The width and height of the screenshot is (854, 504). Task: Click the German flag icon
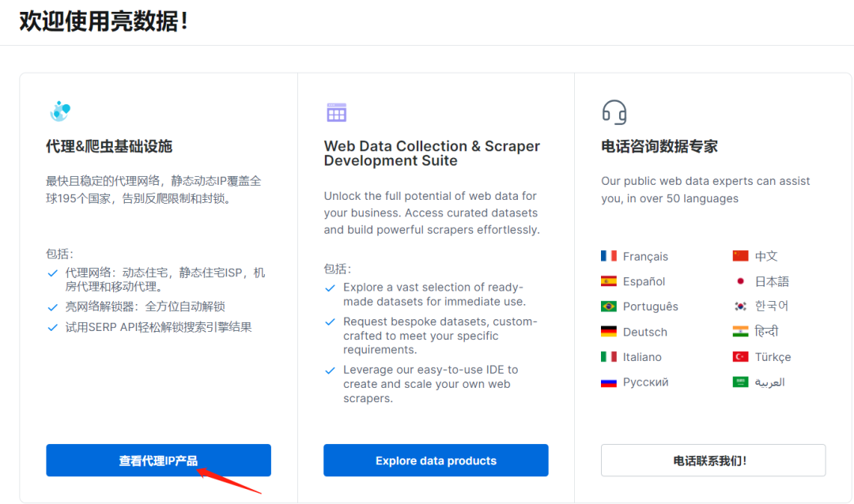click(609, 332)
